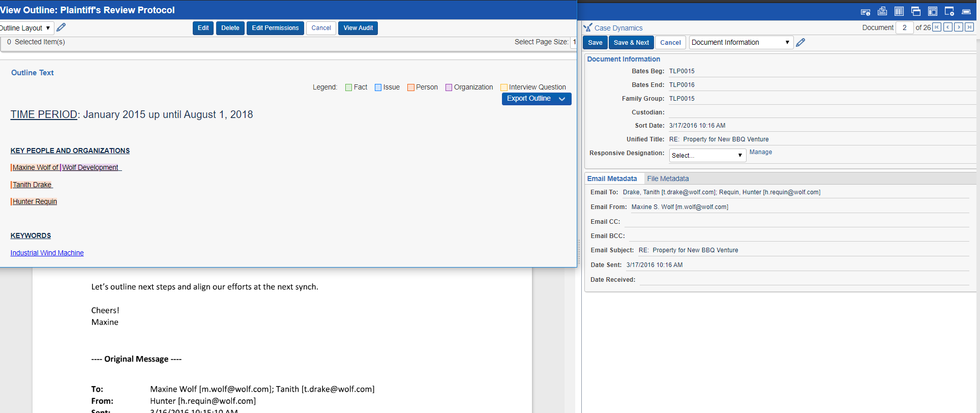This screenshot has height=413, width=980.
Task: Open the keyboard shortcuts info icon
Action: (865, 12)
